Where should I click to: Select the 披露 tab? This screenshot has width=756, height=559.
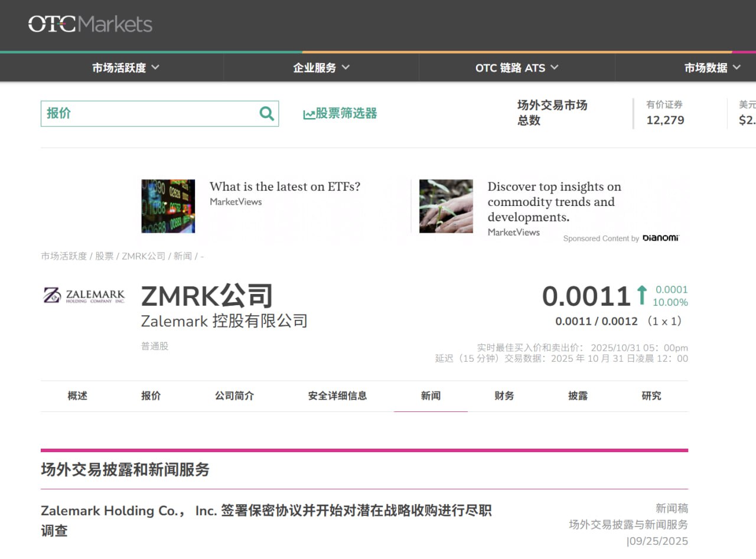tap(578, 396)
